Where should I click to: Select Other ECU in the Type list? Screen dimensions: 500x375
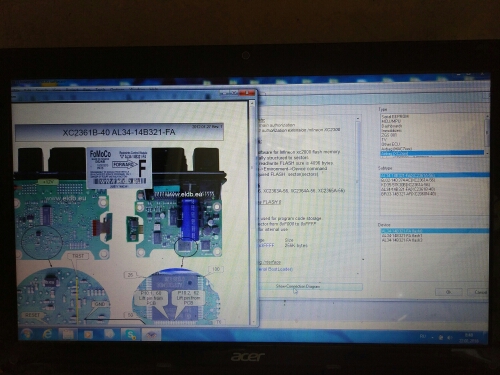click(x=391, y=144)
